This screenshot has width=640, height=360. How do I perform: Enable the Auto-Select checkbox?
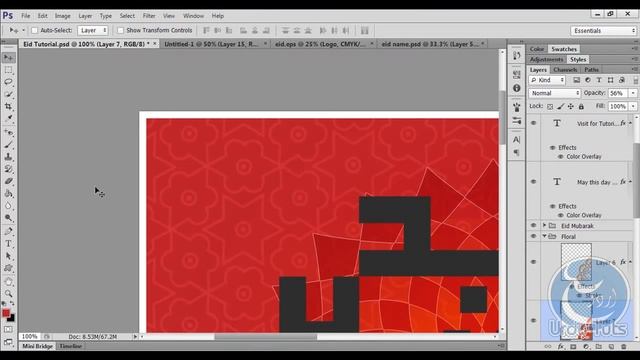click(x=35, y=30)
